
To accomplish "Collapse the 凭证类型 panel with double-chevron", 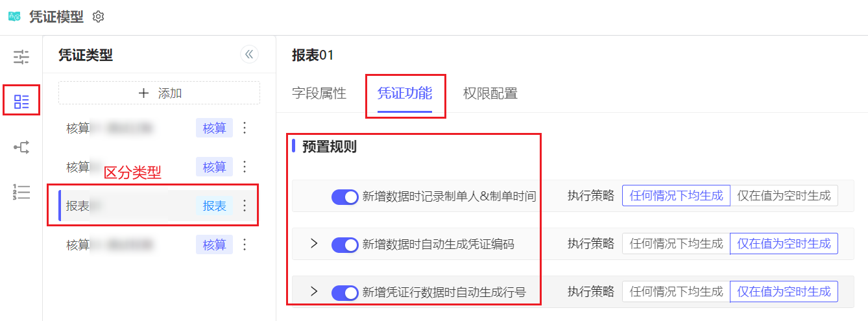I will pyautogui.click(x=249, y=54).
